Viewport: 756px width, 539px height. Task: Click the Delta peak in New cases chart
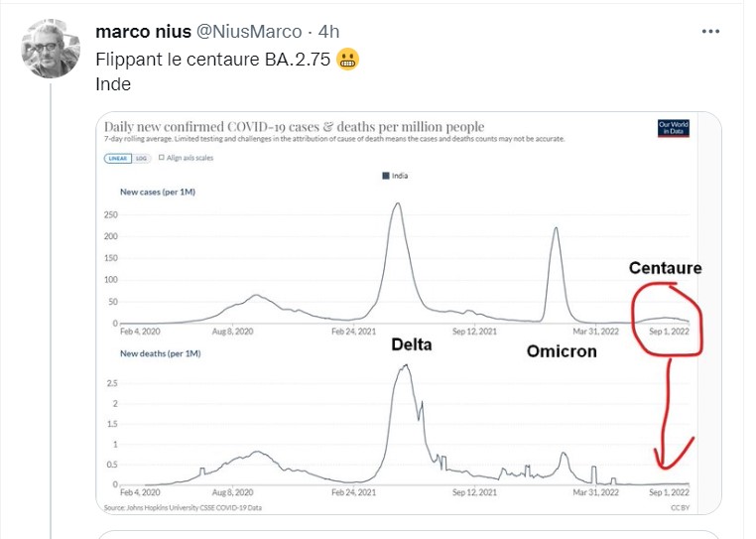pyautogui.click(x=397, y=204)
